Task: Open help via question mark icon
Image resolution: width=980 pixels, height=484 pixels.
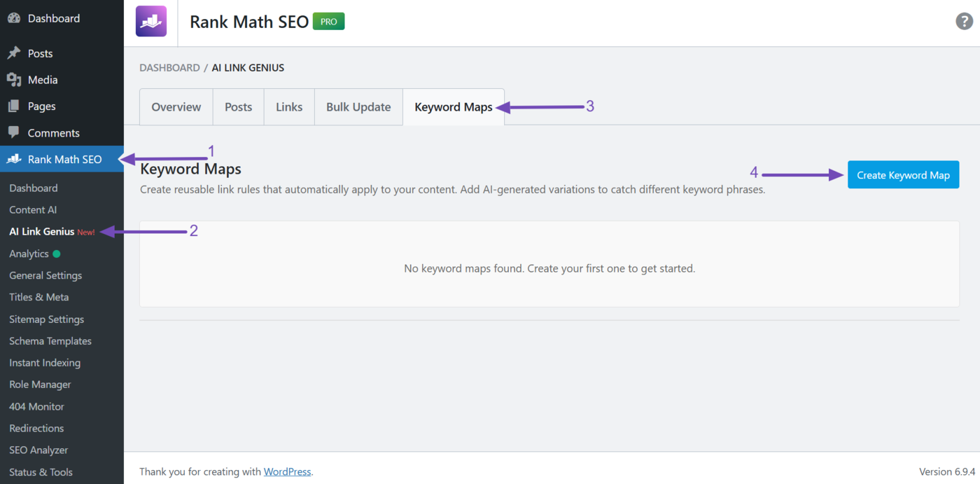Action: pos(964,21)
